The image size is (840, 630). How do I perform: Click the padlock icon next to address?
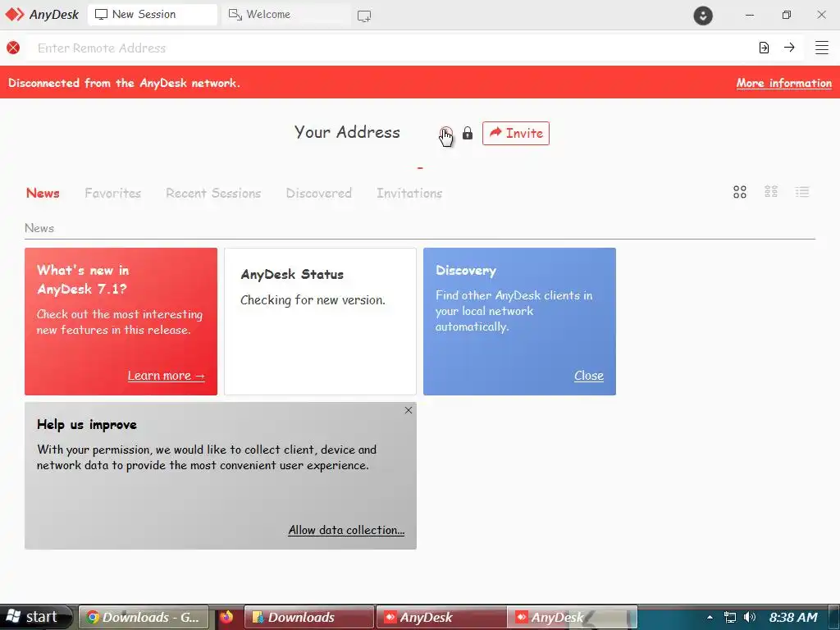click(x=468, y=133)
